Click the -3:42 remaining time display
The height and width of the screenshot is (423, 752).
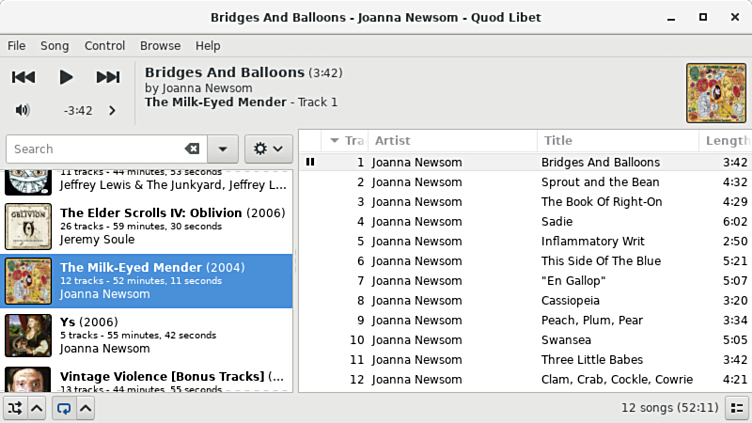[x=77, y=111]
